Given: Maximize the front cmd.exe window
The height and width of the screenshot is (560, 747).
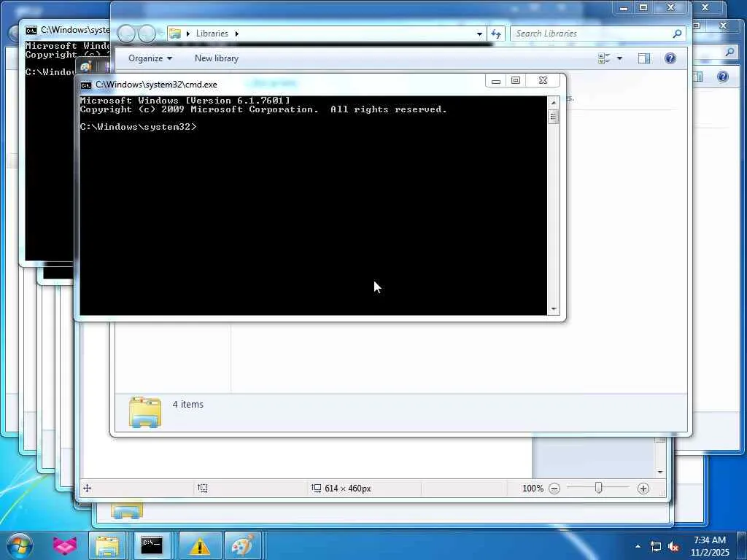Looking at the screenshot, I should click(x=516, y=80).
